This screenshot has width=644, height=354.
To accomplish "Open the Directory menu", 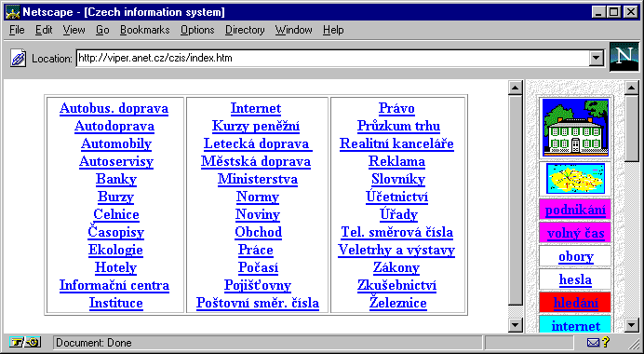I will click(x=245, y=30).
